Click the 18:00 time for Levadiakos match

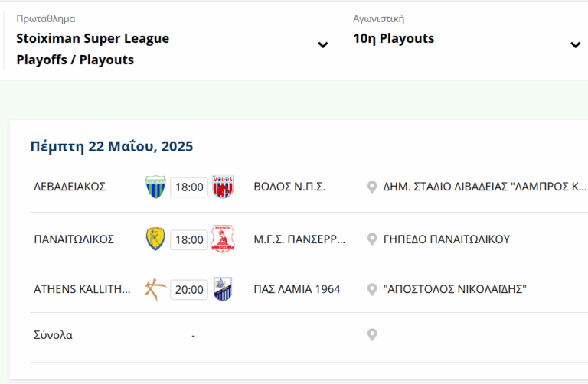click(x=189, y=187)
